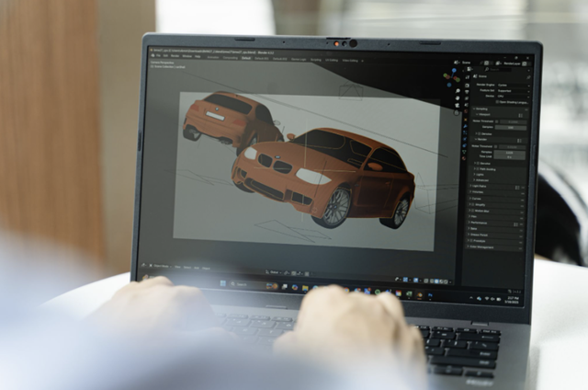Open the File menu
This screenshot has width=588, height=390.
[x=158, y=56]
